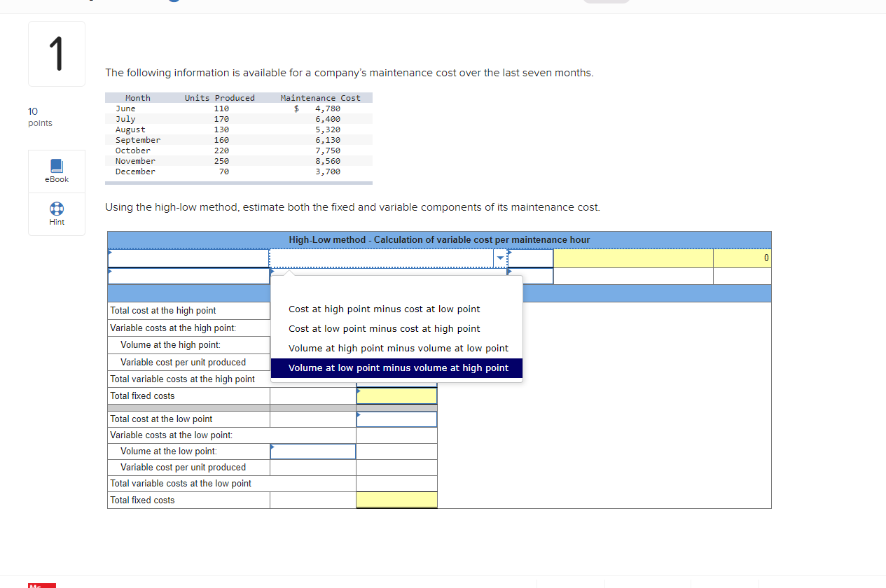Click the question number 1 badge
This screenshot has width=886, height=588.
coord(56,53)
